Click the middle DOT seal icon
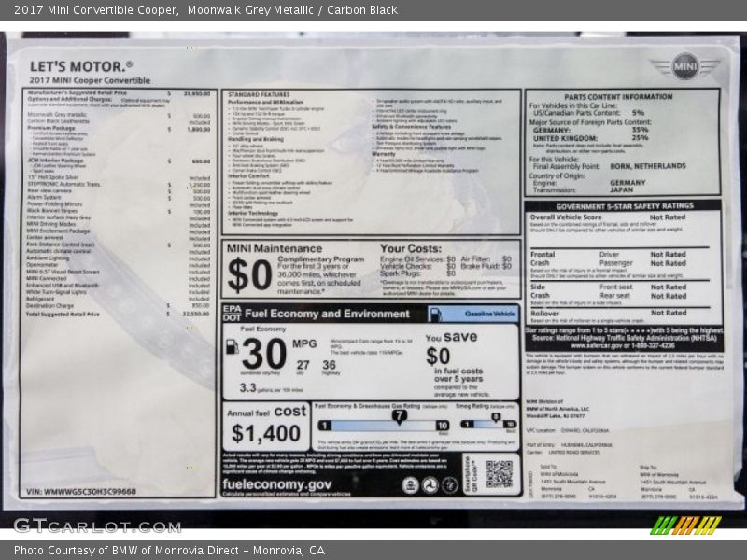This screenshot has width=747, height=560. point(430,484)
